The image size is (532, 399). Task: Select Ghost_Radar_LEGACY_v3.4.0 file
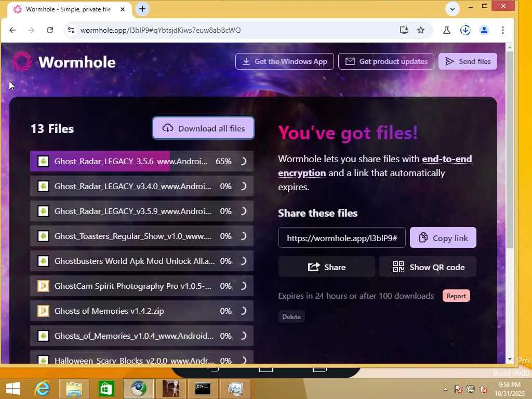pyautogui.click(x=141, y=187)
